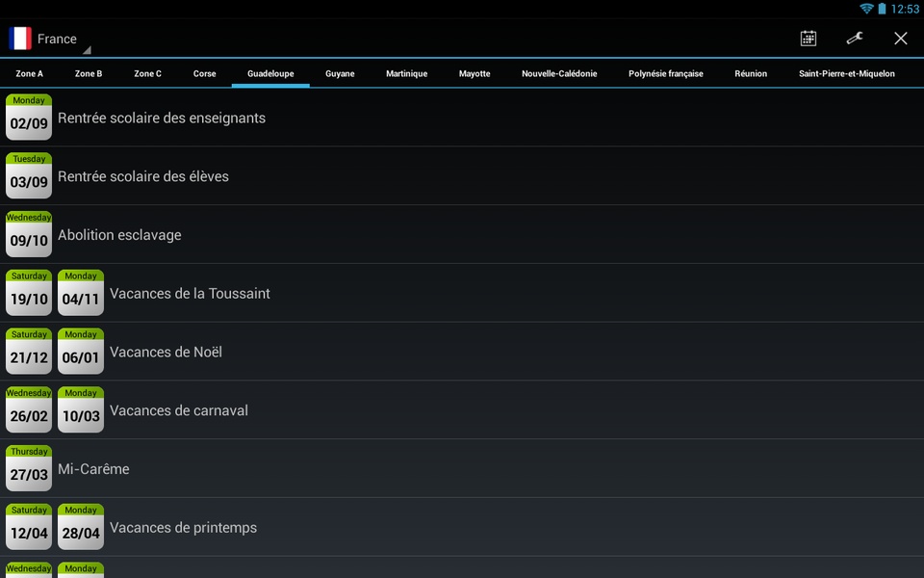This screenshot has width=924, height=578.
Task: Open the Guyane tab
Action: pos(340,74)
